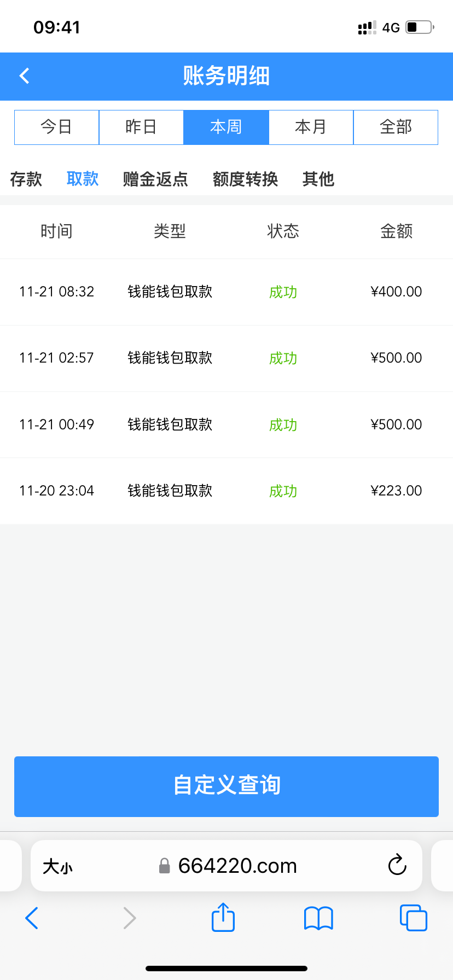Tap the Safari forward arrow

click(129, 918)
